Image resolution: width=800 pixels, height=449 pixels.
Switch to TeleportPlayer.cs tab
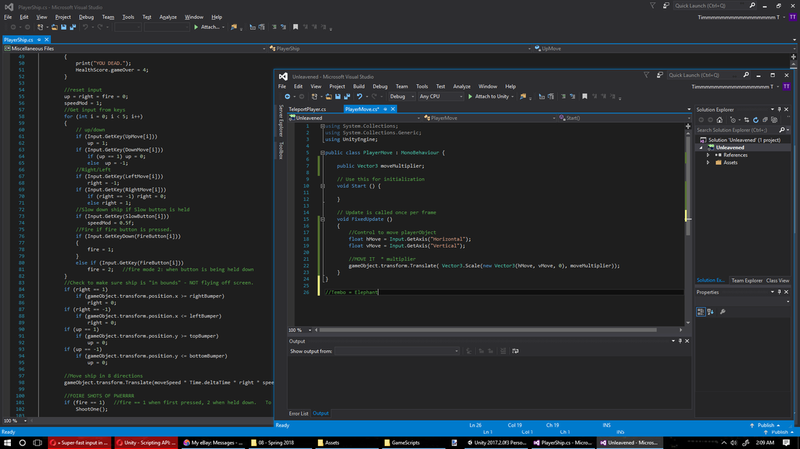coord(307,109)
